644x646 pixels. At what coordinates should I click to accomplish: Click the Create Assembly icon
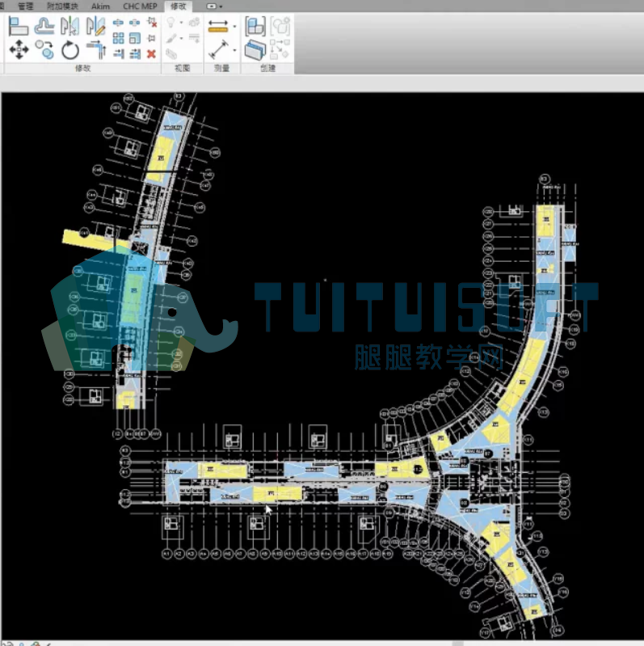pos(255,27)
